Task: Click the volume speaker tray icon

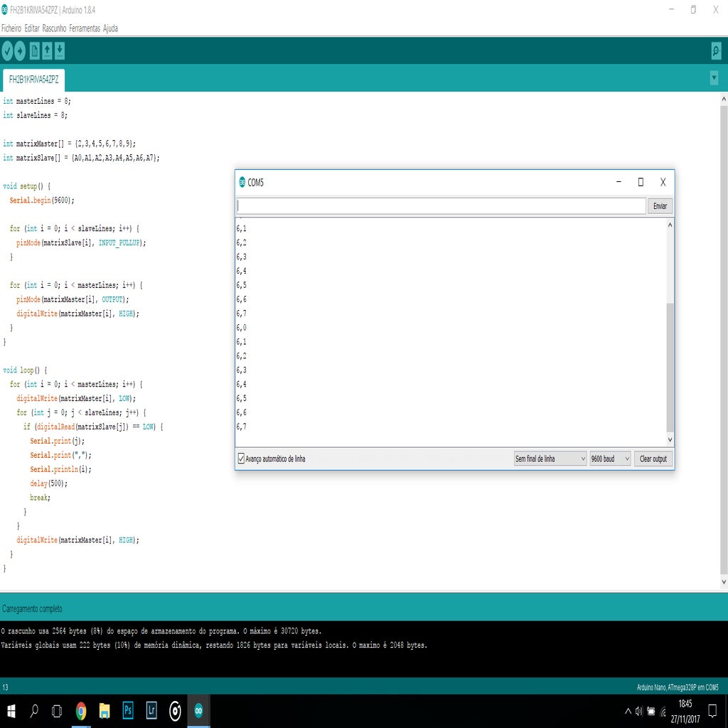Action: click(639, 711)
